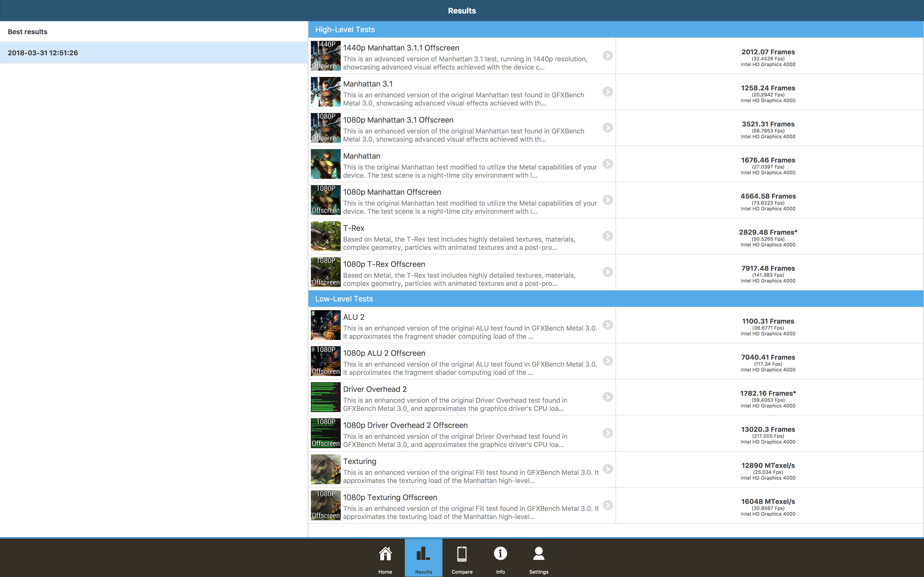Viewport: 924px width, 577px height.
Task: Click the 1080p T-Rex Offscreen thumbnail
Action: tap(325, 272)
